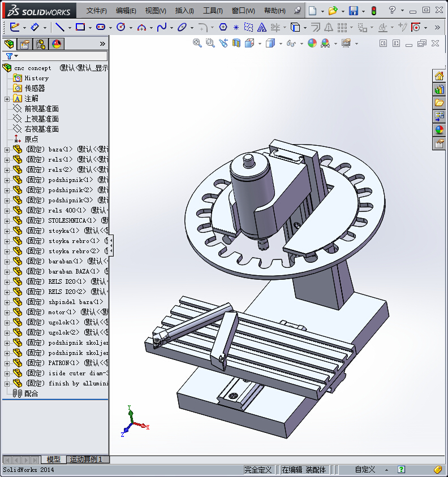Select the Point sketch tool
This screenshot has height=477, width=448.
(236, 28)
